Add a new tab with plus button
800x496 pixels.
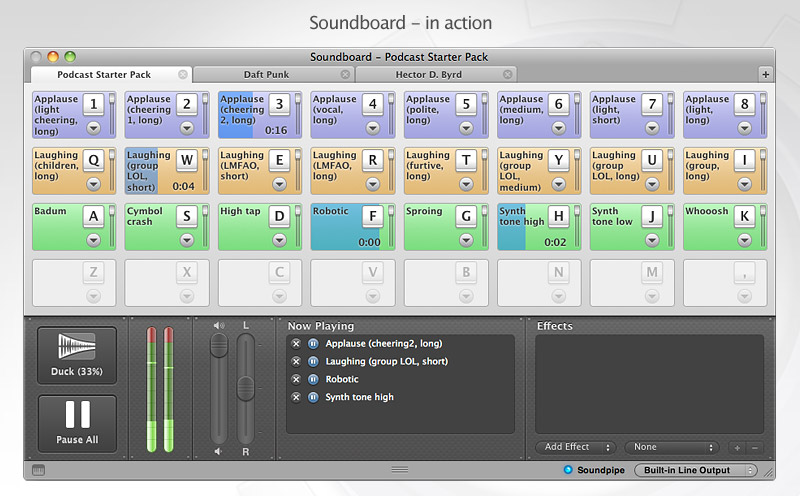coord(765,74)
